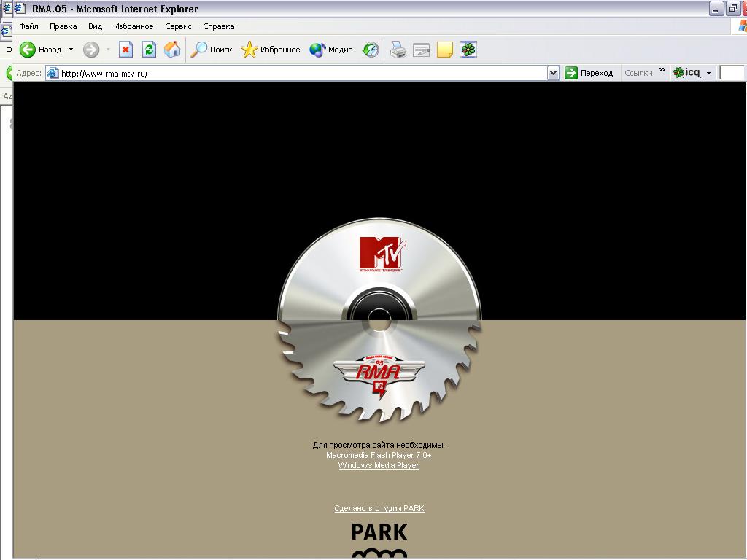Screen dimensions: 747x560
Task: Click the ICQ flower toolbar icon
Action: (x=468, y=50)
